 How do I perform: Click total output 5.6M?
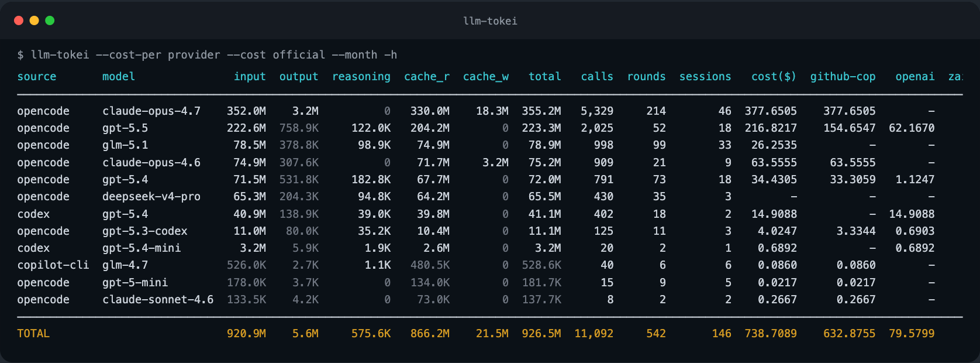point(305,334)
